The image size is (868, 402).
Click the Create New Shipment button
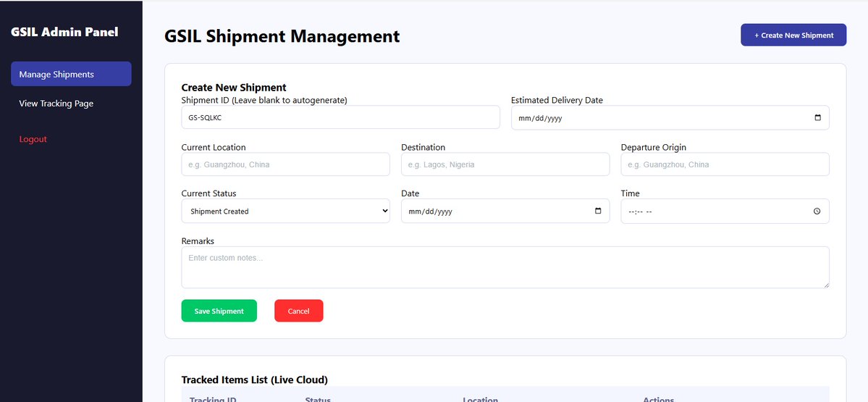click(793, 35)
